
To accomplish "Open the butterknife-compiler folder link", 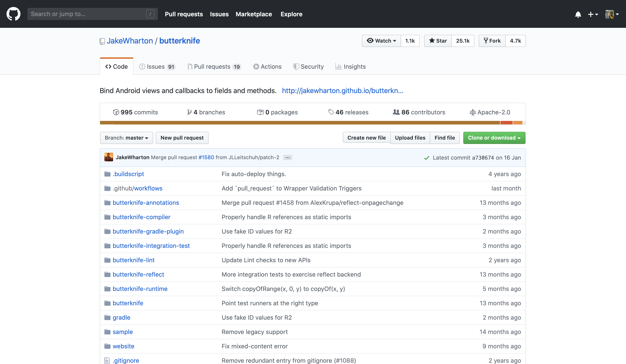I will click(x=141, y=217).
